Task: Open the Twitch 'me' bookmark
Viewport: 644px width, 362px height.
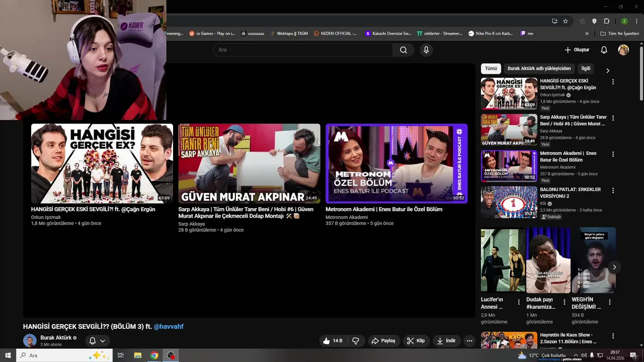Action: pos(527,34)
